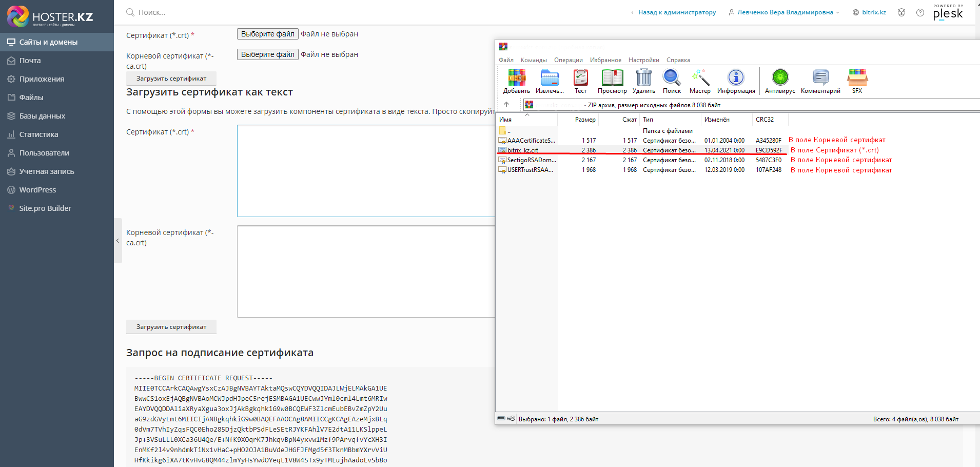Go up one folder level arrow
The width and height of the screenshot is (980, 467).
click(x=506, y=105)
